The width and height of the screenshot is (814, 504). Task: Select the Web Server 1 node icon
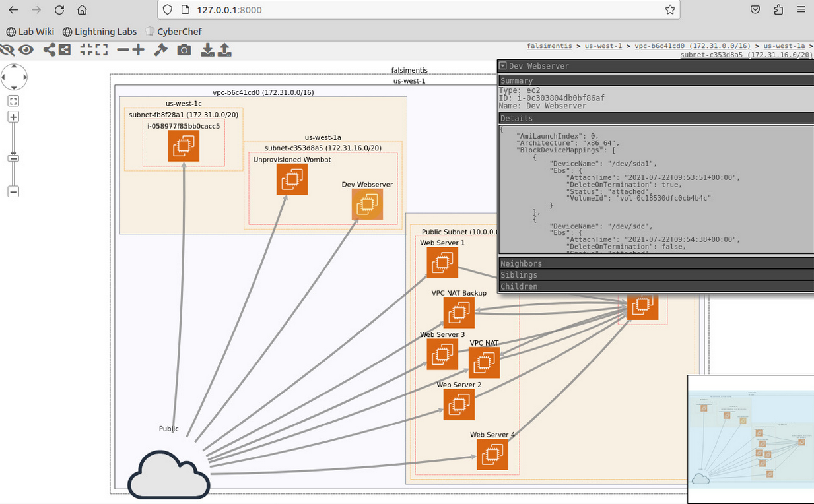[x=442, y=263]
